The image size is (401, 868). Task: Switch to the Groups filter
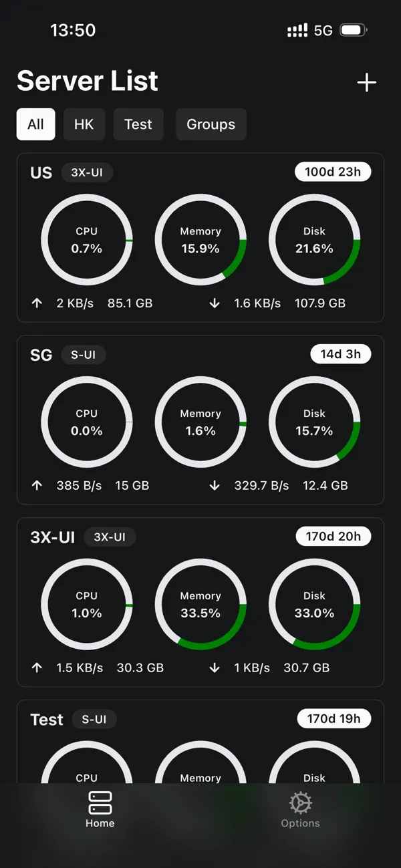click(211, 124)
